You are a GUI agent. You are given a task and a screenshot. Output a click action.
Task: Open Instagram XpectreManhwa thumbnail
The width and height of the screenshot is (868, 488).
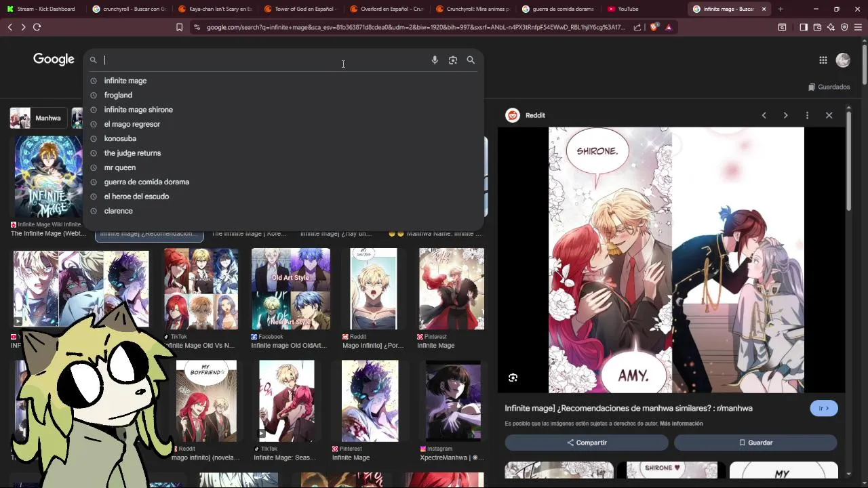[x=453, y=401]
